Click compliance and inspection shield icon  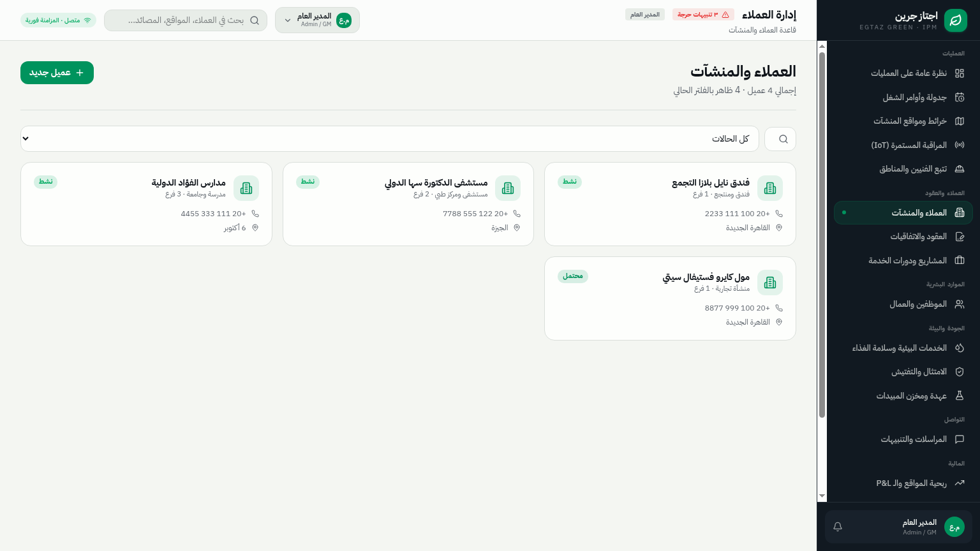pyautogui.click(x=959, y=372)
